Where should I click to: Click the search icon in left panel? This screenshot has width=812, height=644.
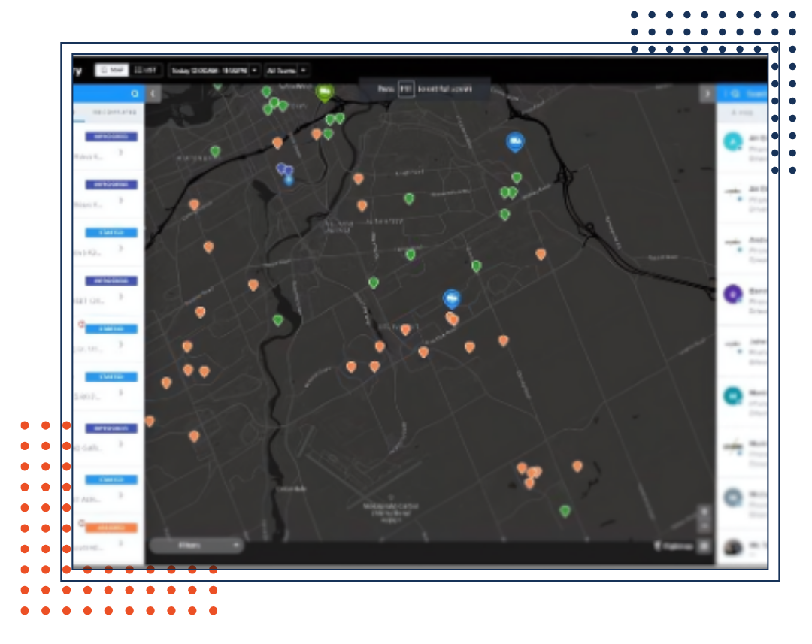pos(135,94)
